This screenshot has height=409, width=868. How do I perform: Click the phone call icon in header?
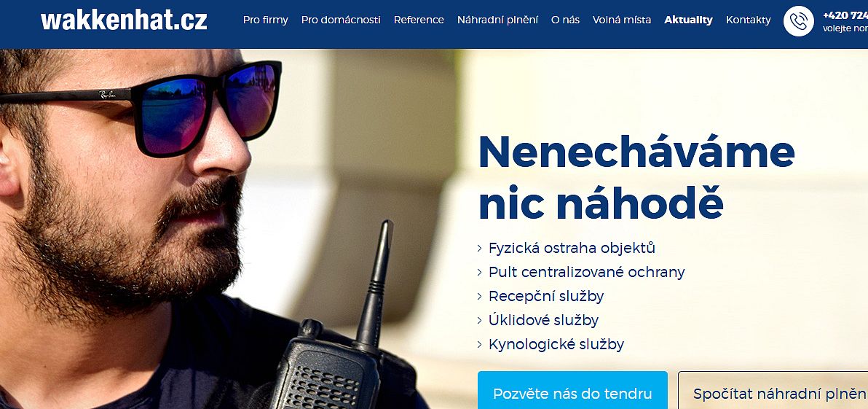coord(798,21)
